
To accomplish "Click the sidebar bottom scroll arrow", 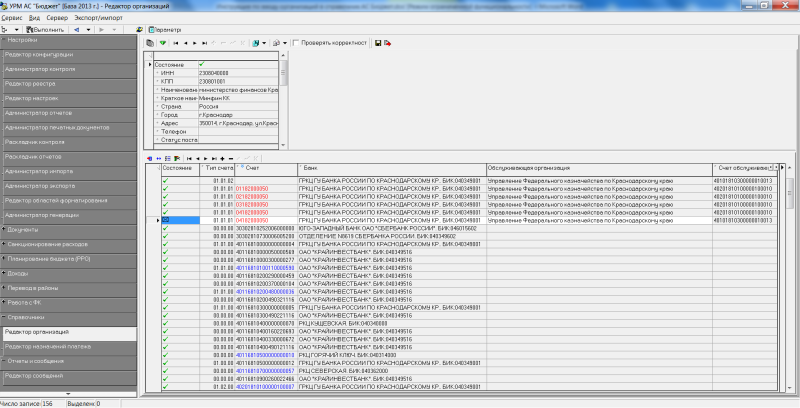I will pyautogui.click(x=68, y=394).
